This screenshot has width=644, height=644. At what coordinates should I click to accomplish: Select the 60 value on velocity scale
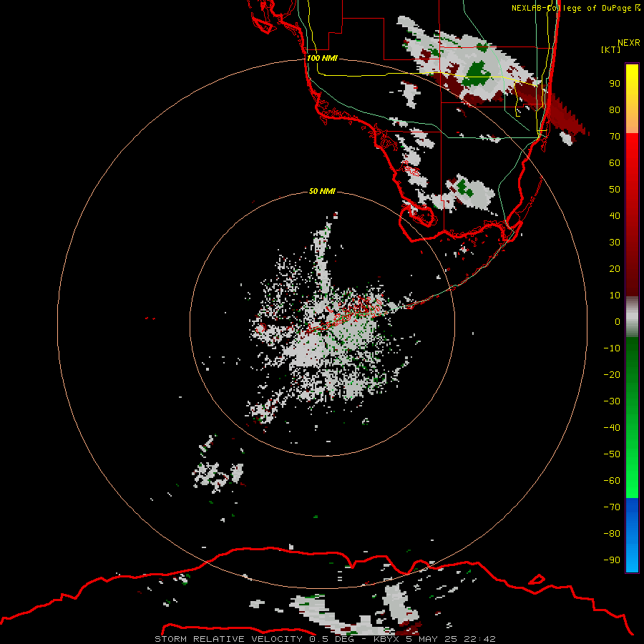point(615,163)
